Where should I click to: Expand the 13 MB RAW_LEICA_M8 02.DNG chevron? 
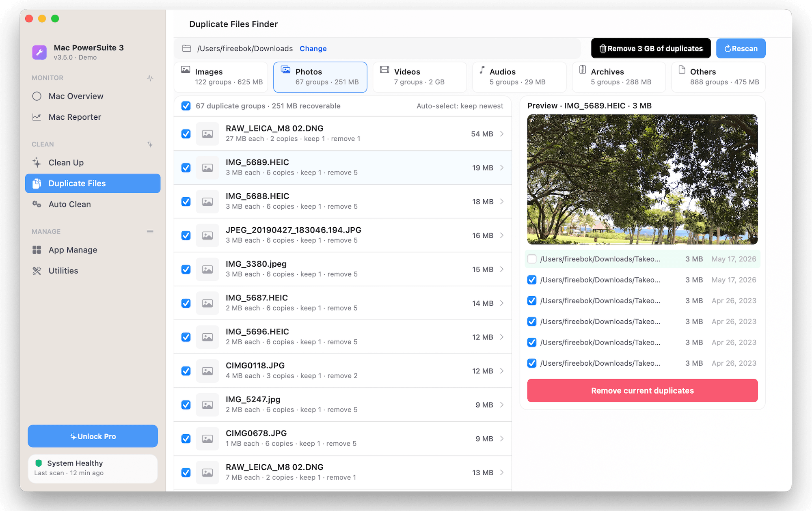click(x=502, y=472)
